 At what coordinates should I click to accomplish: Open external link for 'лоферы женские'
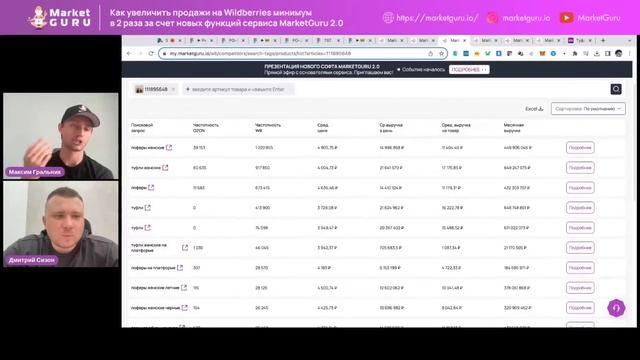pyautogui.click(x=169, y=147)
